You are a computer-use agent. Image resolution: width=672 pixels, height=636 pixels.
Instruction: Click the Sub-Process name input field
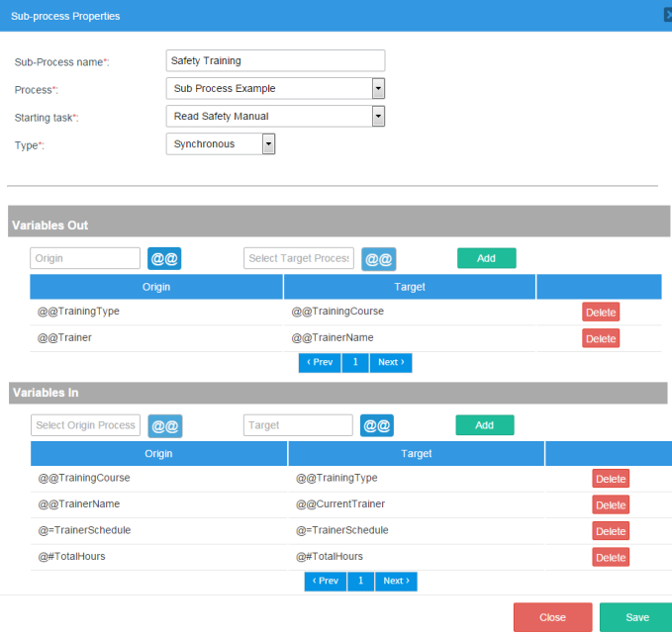pyautogui.click(x=275, y=60)
